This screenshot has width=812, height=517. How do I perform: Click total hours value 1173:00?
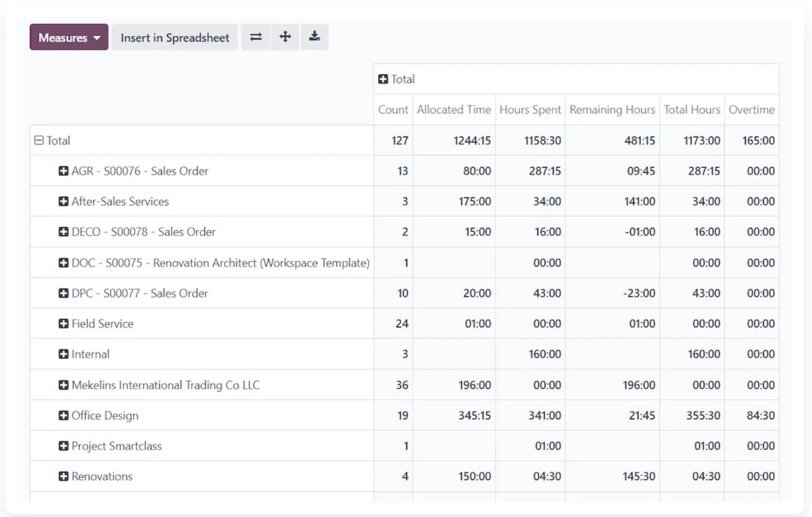click(692, 140)
